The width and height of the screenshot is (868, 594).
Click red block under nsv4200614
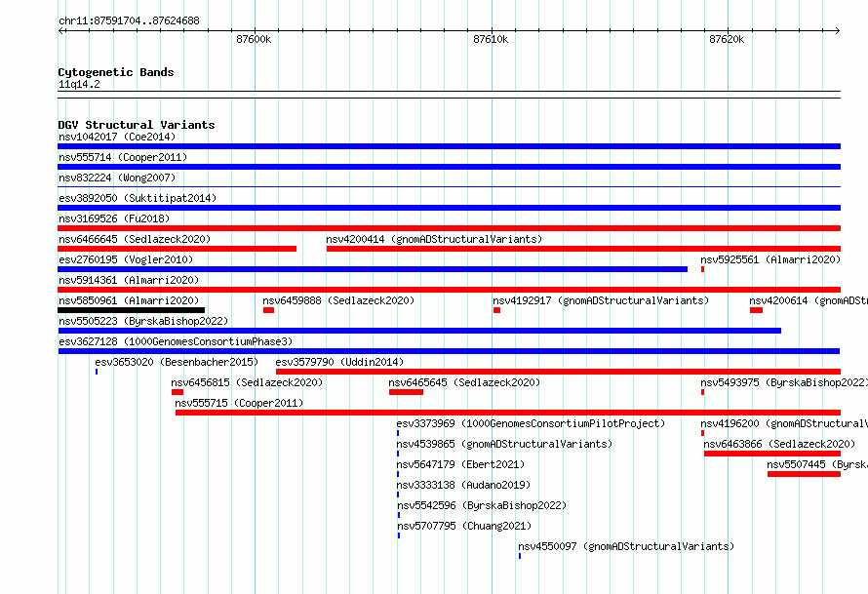coord(756,310)
